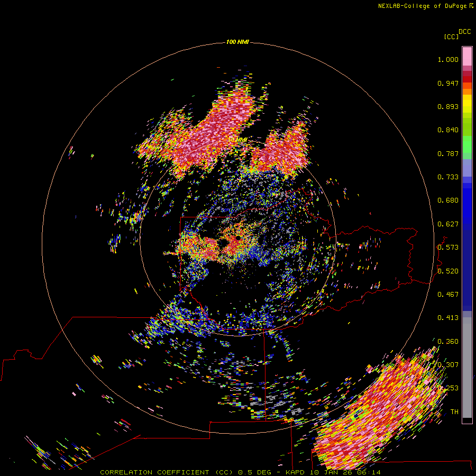The image size is (476, 476).
Task: Click the 0.573 value on the color scale
Action: click(448, 248)
